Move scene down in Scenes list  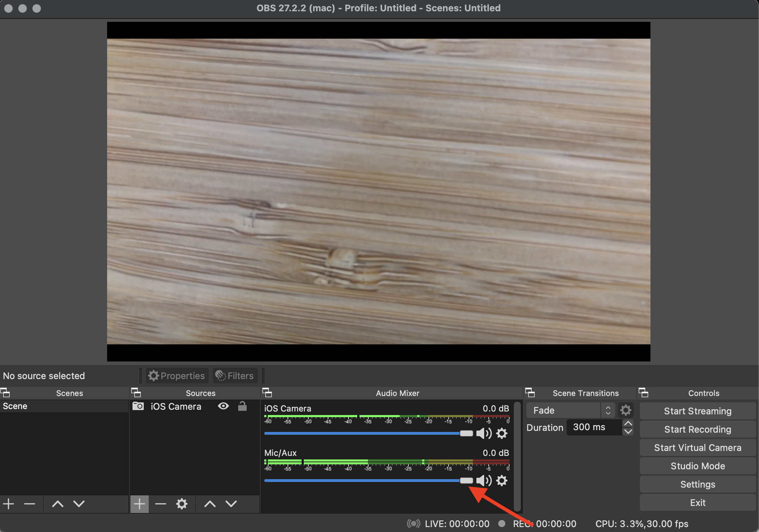(79, 504)
